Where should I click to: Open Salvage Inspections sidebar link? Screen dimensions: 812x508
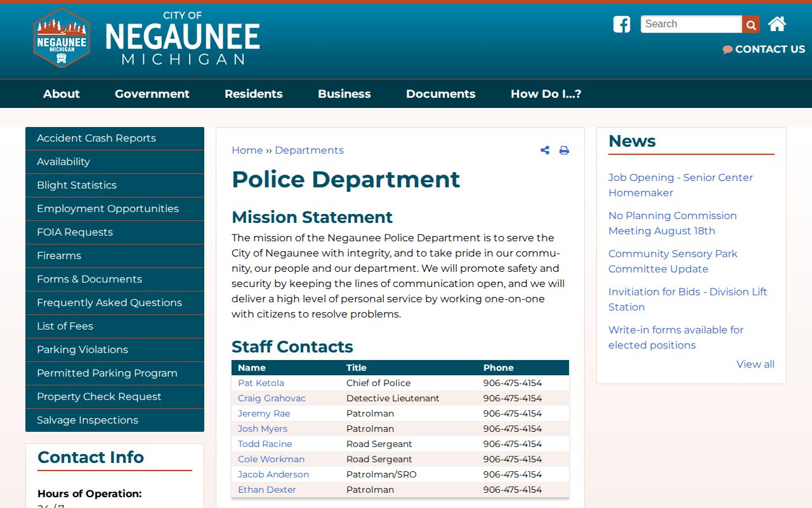tap(115, 420)
